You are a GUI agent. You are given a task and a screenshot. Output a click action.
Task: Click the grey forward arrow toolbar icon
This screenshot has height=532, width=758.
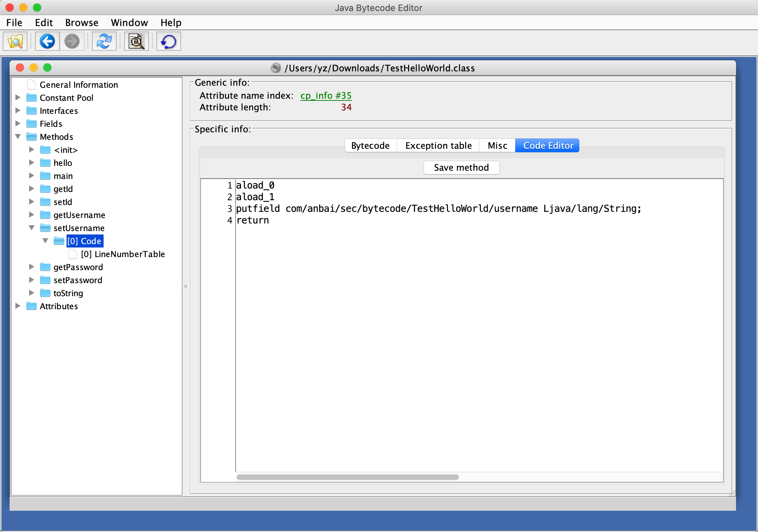click(72, 41)
